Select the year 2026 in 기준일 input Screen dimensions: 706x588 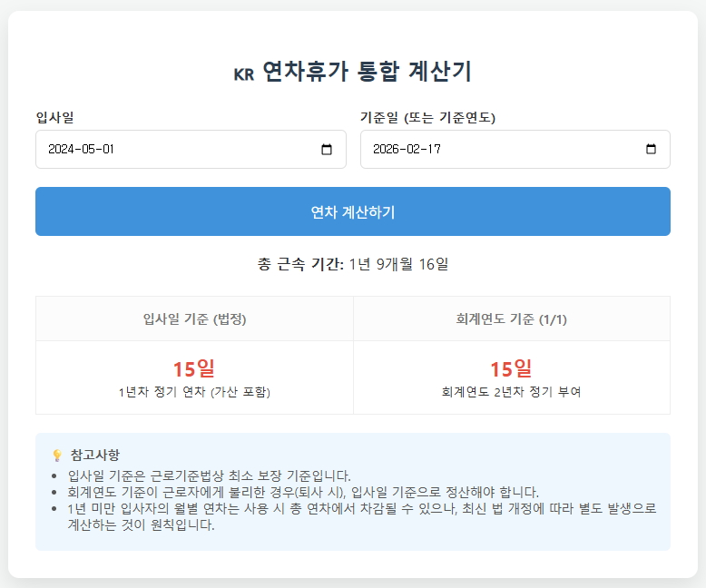pos(387,150)
